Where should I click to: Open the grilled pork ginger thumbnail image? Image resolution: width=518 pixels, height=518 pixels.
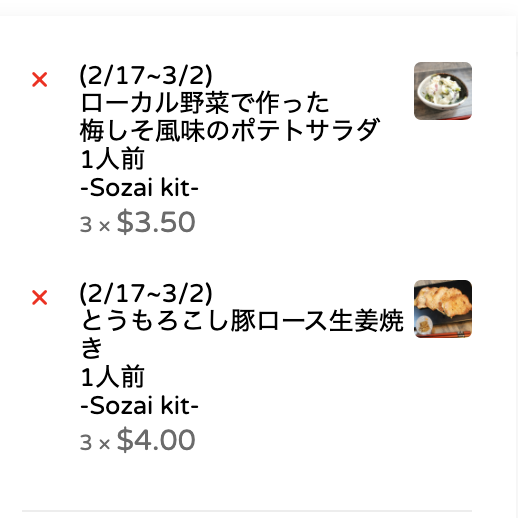[443, 309]
